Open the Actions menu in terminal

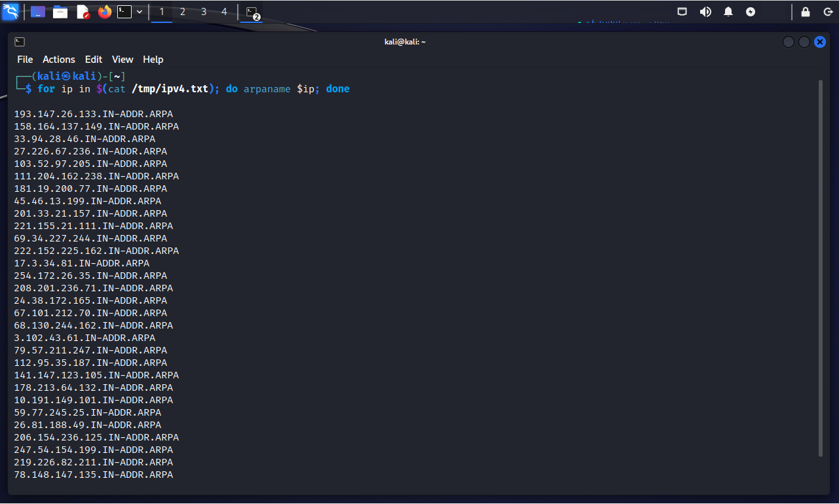(59, 60)
